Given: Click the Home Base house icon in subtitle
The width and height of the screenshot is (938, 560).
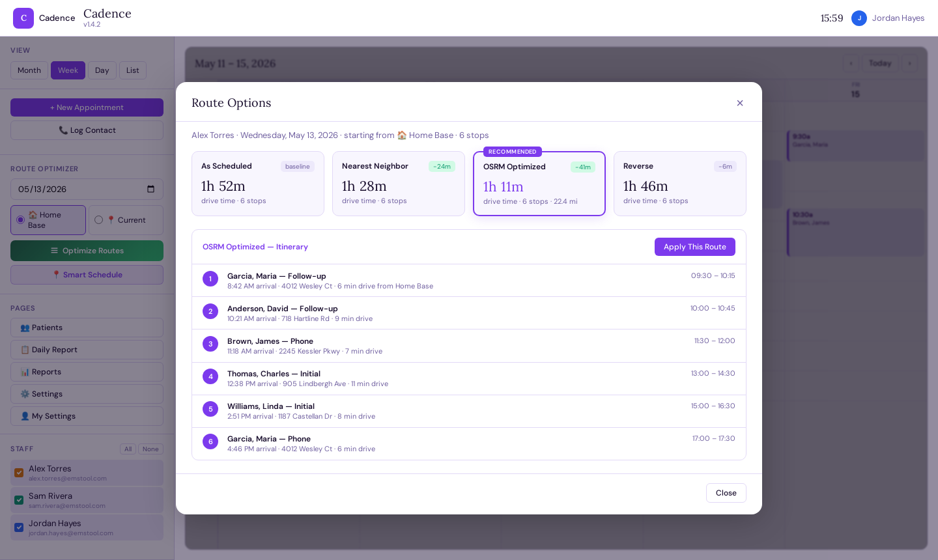Looking at the screenshot, I should [x=402, y=135].
